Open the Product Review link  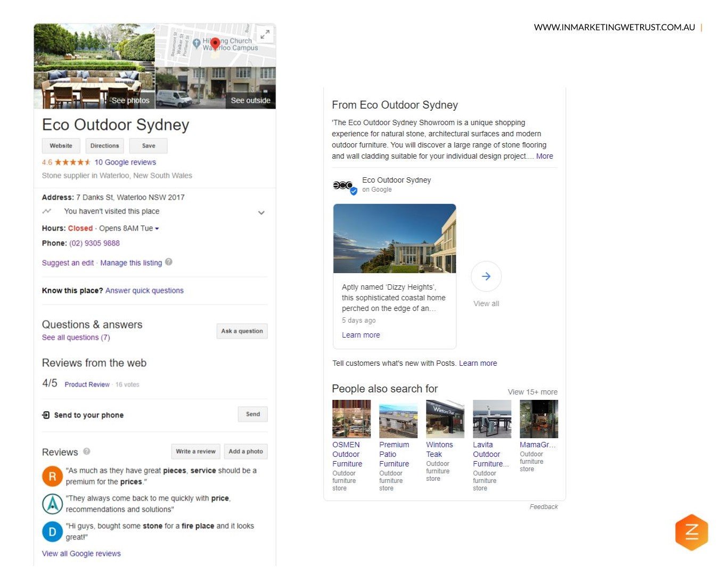point(87,384)
